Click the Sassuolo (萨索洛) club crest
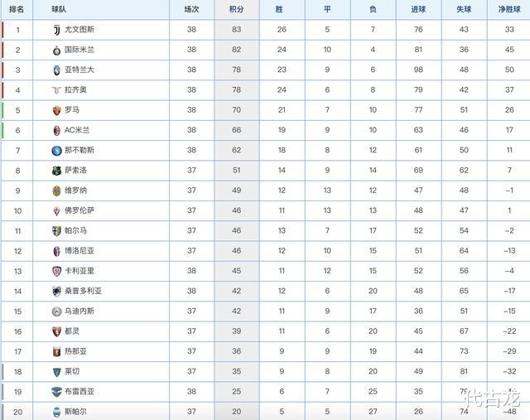The image size is (530, 420). pos(56,170)
